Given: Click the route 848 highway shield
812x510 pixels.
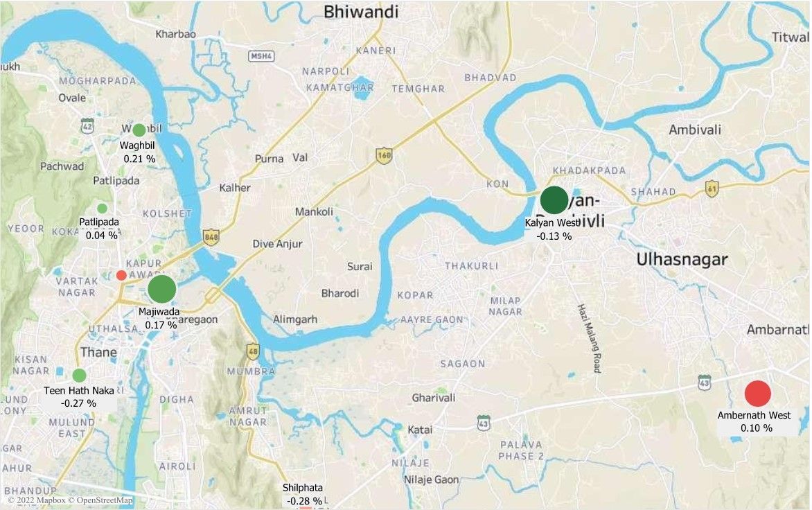Looking at the screenshot, I should click(211, 236).
